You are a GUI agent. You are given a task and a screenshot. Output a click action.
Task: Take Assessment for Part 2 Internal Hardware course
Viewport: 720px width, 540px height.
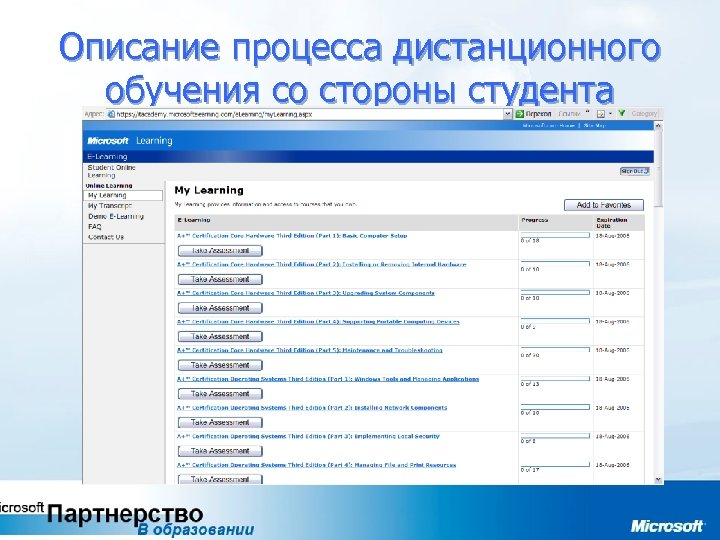[220, 279]
